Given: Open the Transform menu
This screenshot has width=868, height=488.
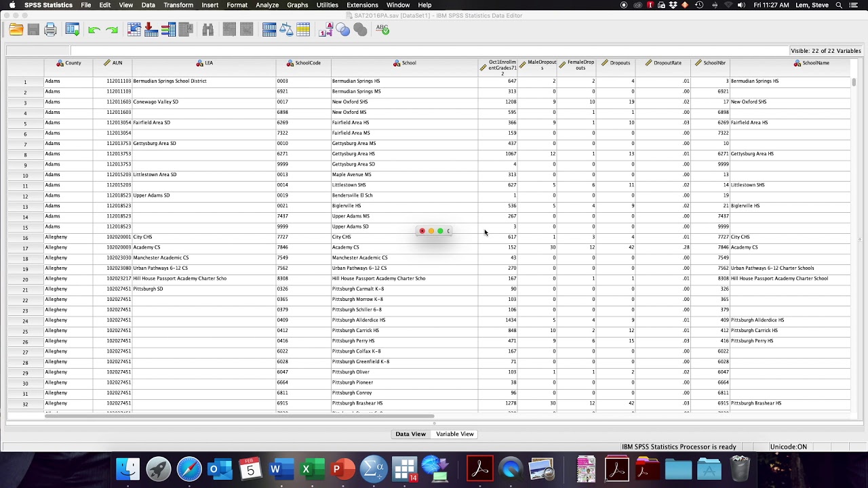Looking at the screenshot, I should (x=178, y=5).
